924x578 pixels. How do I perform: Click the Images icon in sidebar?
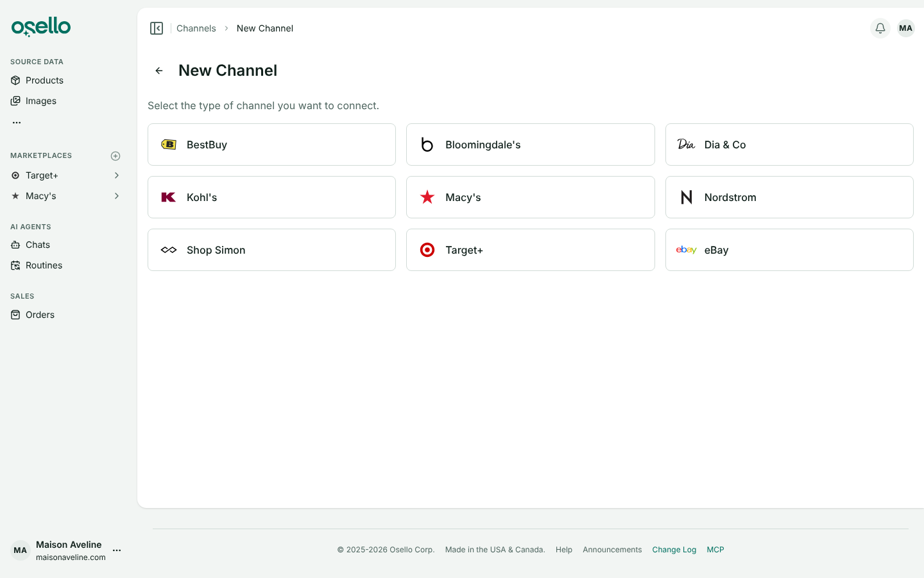click(x=15, y=101)
